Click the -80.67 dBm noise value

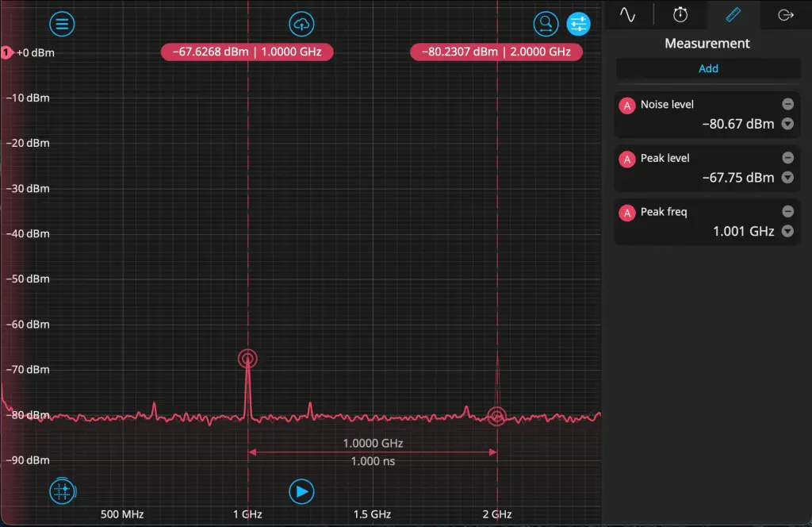tap(738, 124)
